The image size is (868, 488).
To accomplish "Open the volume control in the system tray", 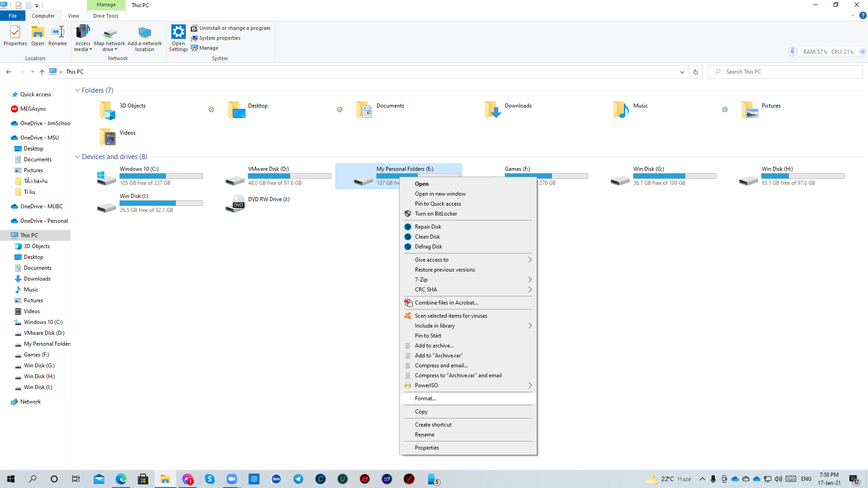I will click(x=778, y=479).
